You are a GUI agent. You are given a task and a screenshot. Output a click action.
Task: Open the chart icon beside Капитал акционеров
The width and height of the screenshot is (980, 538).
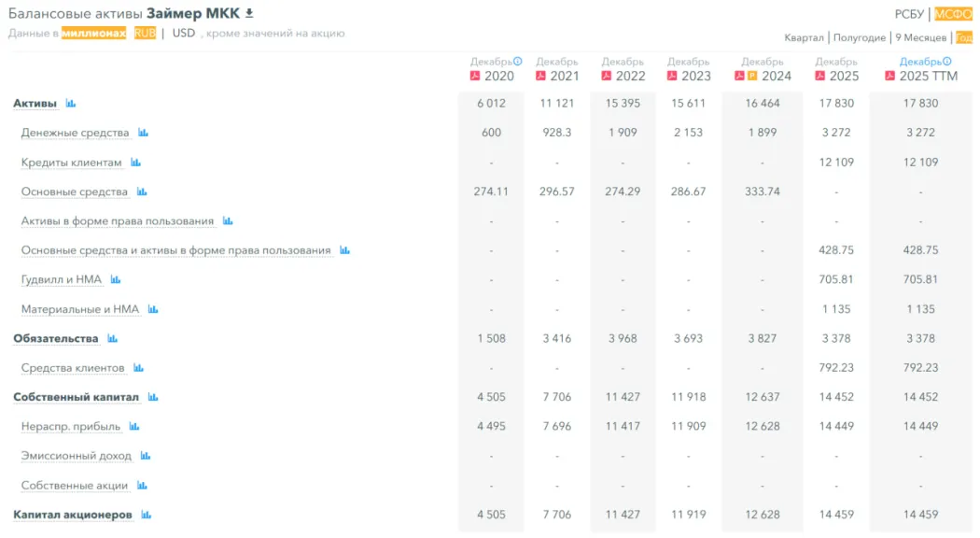146,515
